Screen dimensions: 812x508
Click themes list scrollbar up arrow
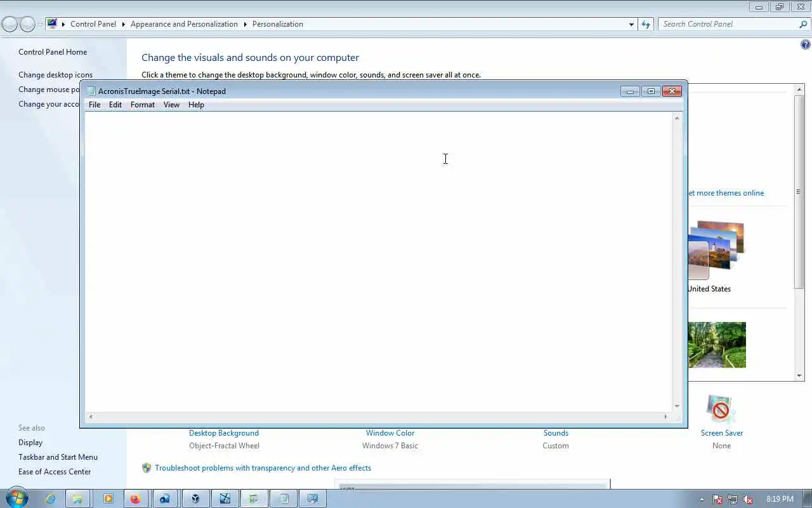coord(799,90)
